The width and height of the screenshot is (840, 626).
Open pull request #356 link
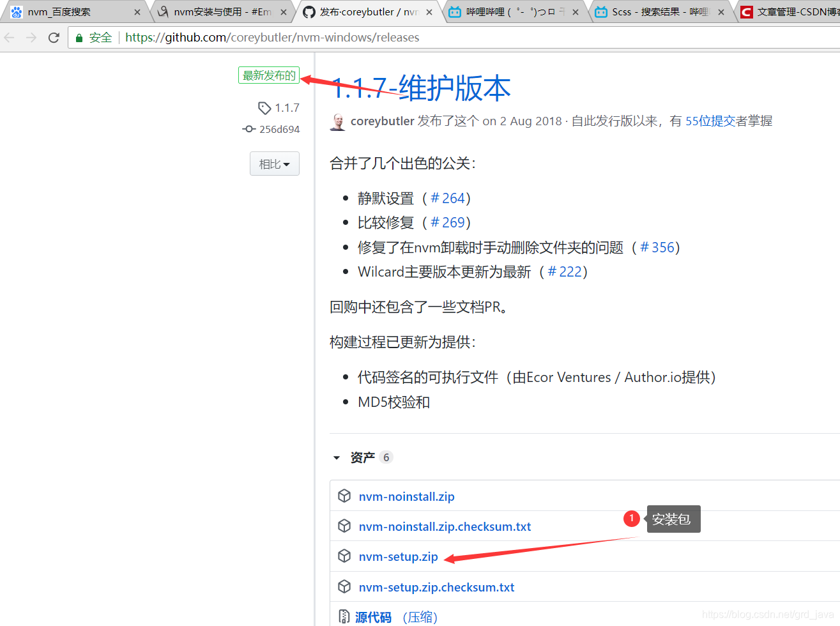pos(657,248)
